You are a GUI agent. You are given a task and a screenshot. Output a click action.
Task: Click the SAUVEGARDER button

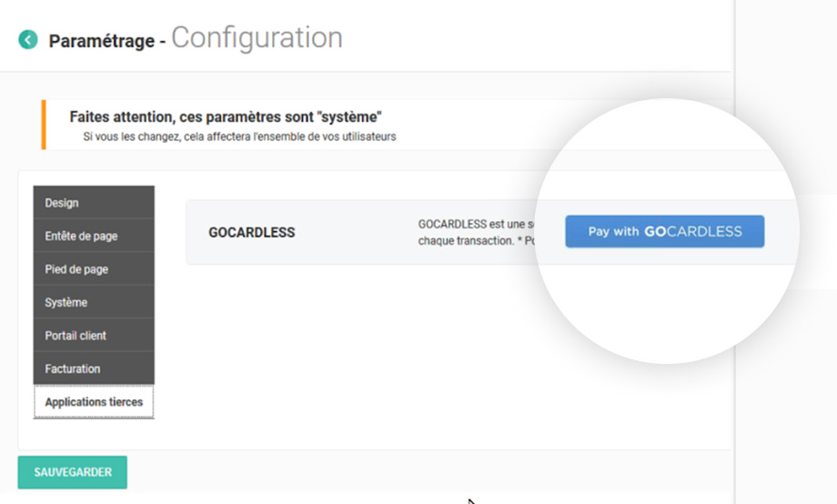coord(73,472)
